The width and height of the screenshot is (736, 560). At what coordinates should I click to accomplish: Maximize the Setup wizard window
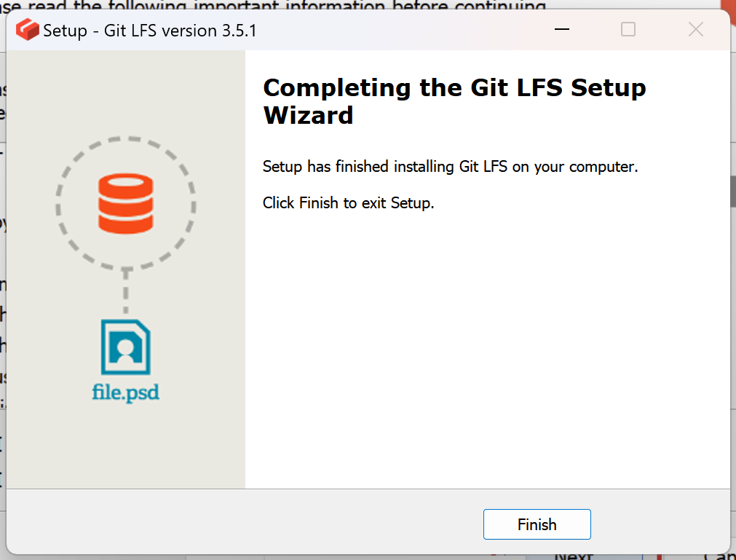(x=628, y=29)
